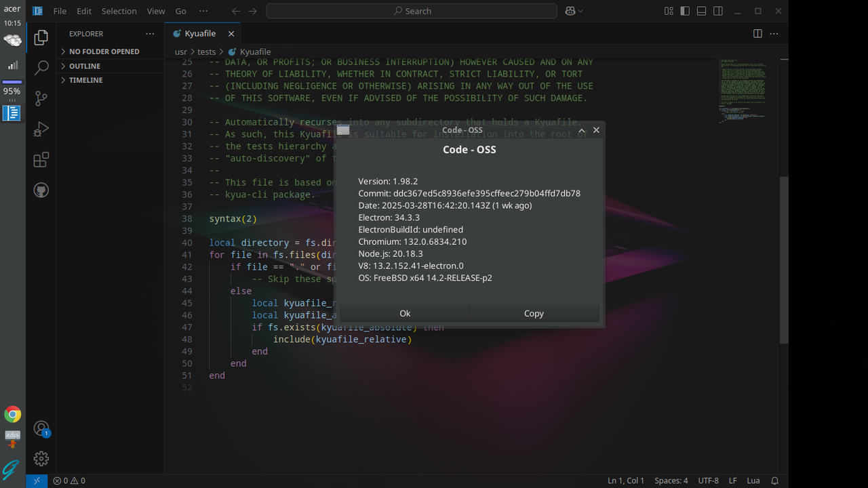The height and width of the screenshot is (488, 868).
Task: Open the Extensions view
Action: 41,160
